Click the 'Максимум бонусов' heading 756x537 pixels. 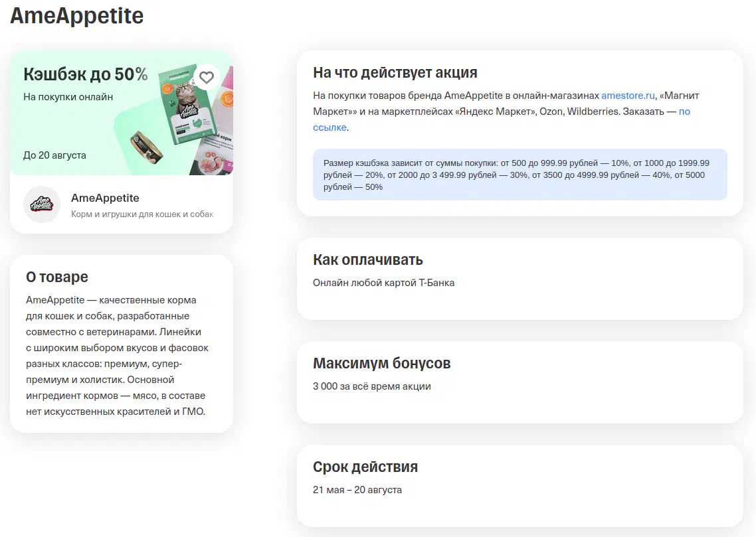[x=382, y=363]
